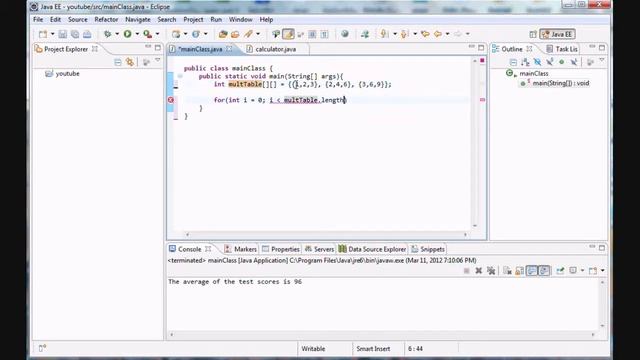
Task: Open the Refactor menu
Action: point(106,20)
